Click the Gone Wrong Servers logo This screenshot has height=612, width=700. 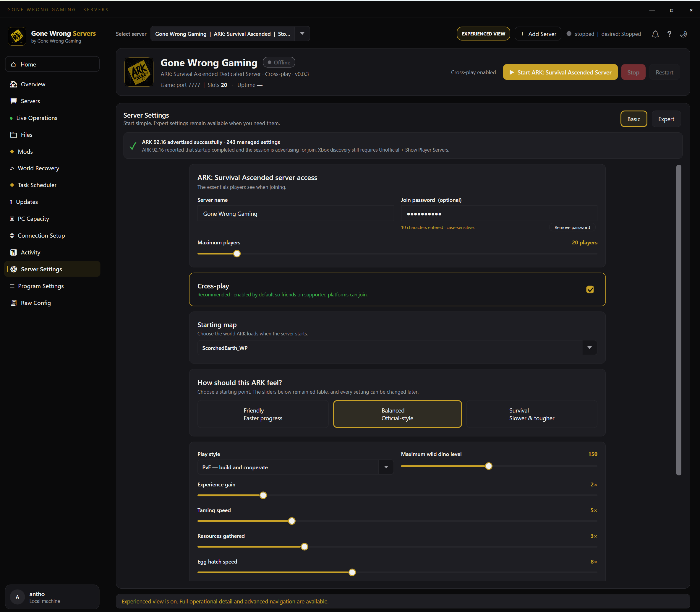17,36
